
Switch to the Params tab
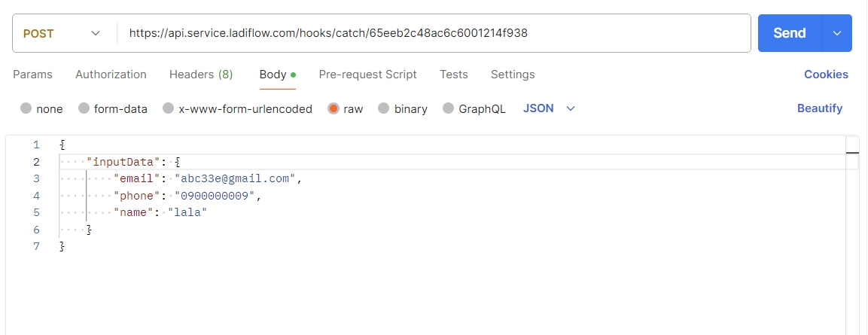33,75
